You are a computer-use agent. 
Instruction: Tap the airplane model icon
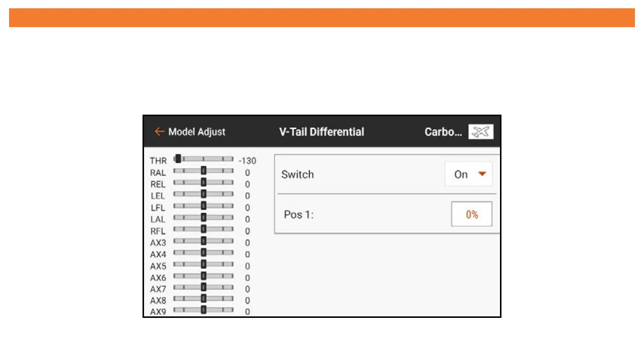pos(481,132)
